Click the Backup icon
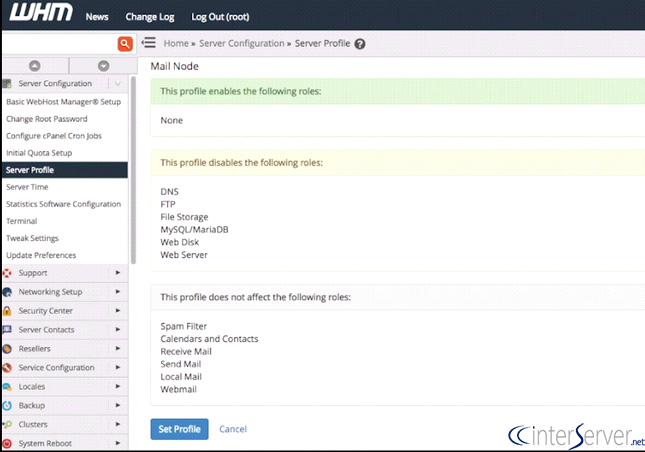 7,406
